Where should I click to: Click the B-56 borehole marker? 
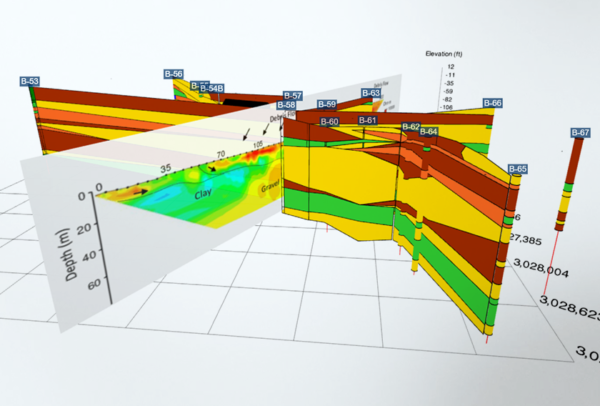point(173,74)
